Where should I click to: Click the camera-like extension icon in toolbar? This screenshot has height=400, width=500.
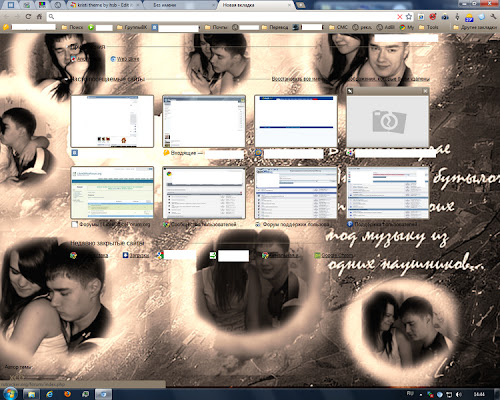pos(445,16)
